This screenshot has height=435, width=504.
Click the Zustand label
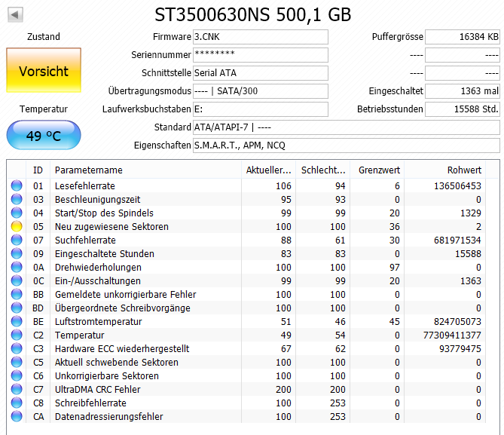pos(44,37)
